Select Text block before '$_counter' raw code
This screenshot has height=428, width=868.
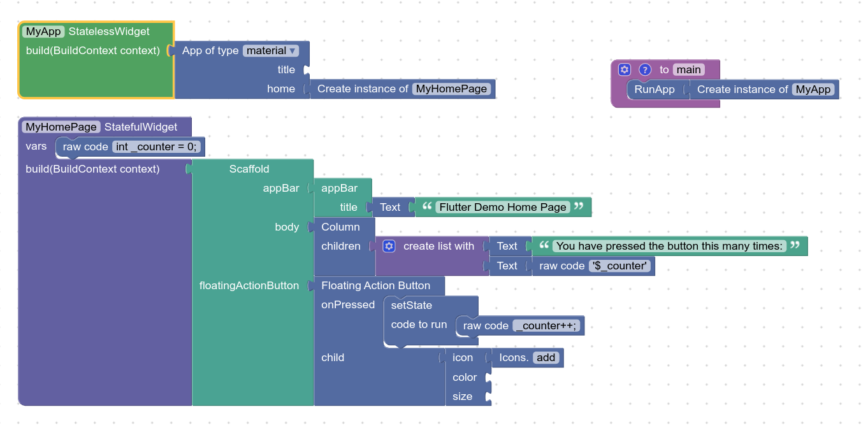coord(507,266)
